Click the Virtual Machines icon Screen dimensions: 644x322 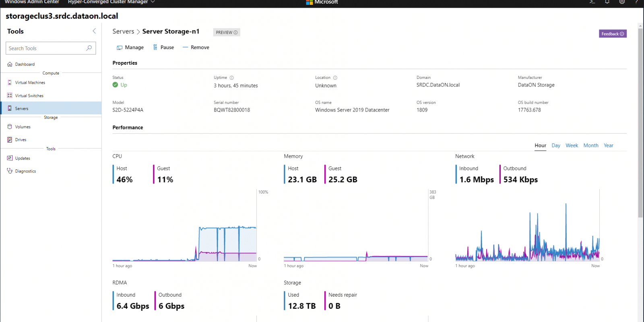(x=10, y=83)
